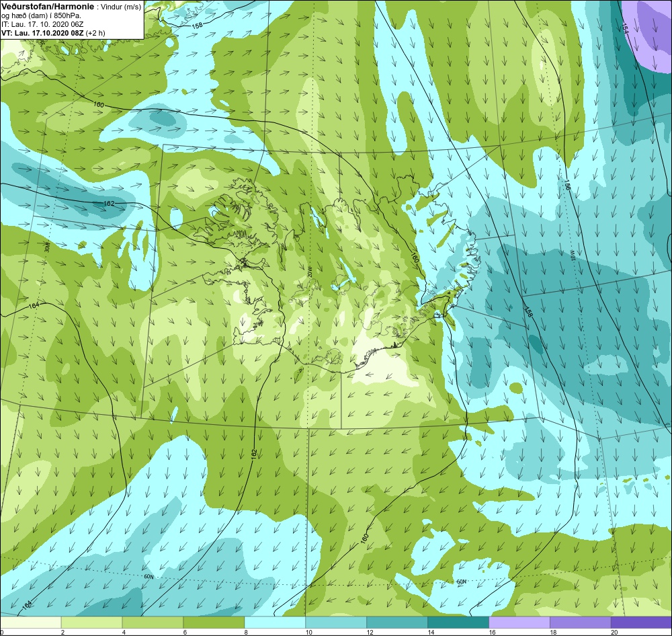Click the 'VT: Lau. 17.10.2020 08Z' valid time
The width and height of the screenshot is (672, 636).
(42, 33)
